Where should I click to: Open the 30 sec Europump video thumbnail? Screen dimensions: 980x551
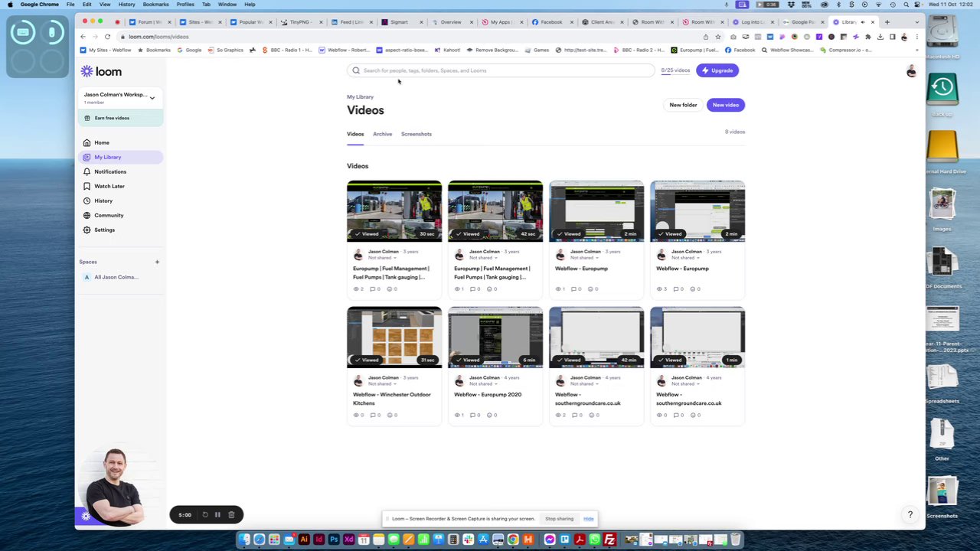tap(394, 211)
